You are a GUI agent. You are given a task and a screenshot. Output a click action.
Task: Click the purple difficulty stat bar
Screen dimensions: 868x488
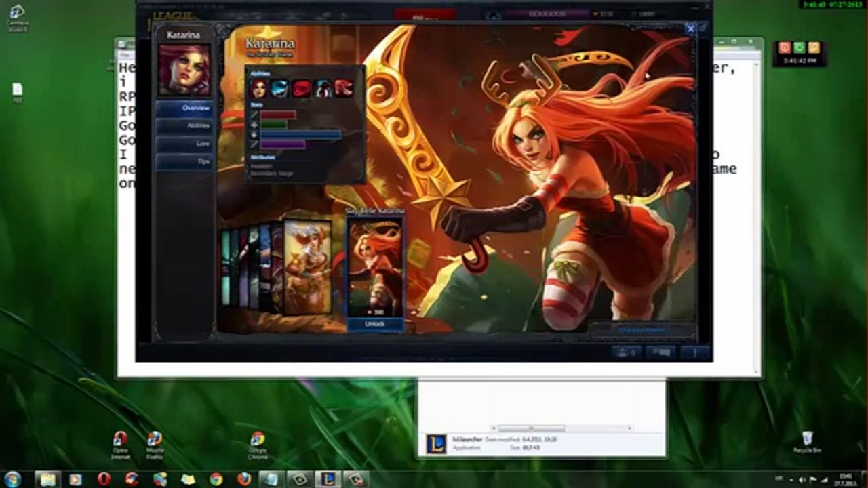pos(283,144)
